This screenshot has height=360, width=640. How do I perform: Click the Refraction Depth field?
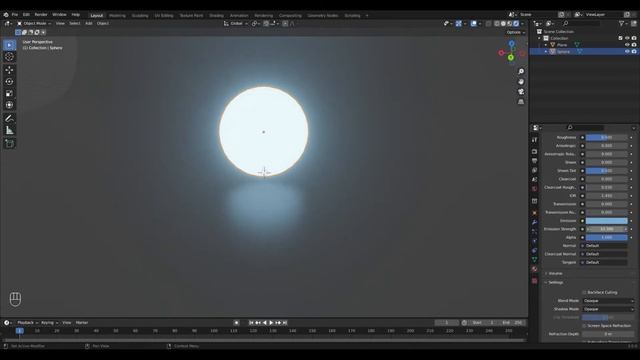[x=608, y=334]
